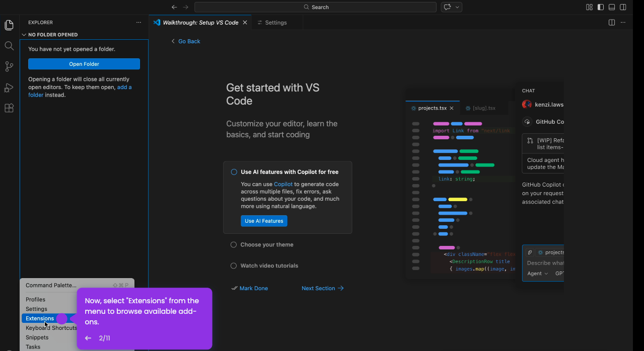Close the Walkthrough: Setup VS Code tab

245,23
